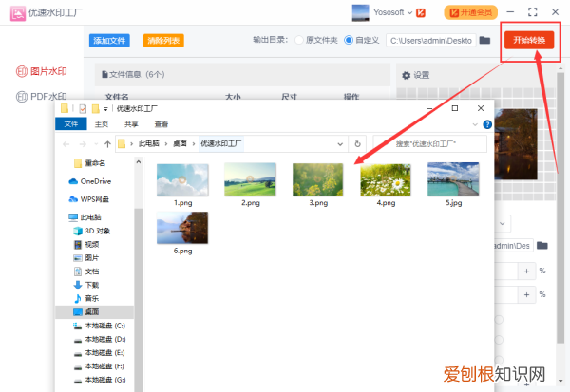Select OneDrive in navigation pane

point(90,181)
